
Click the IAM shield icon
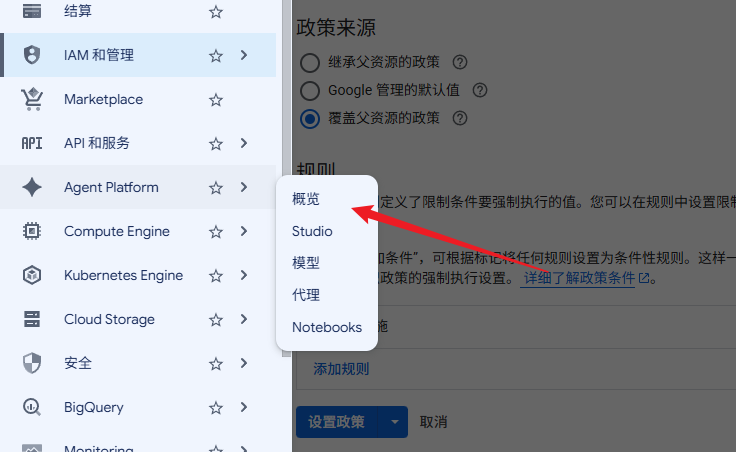32,55
